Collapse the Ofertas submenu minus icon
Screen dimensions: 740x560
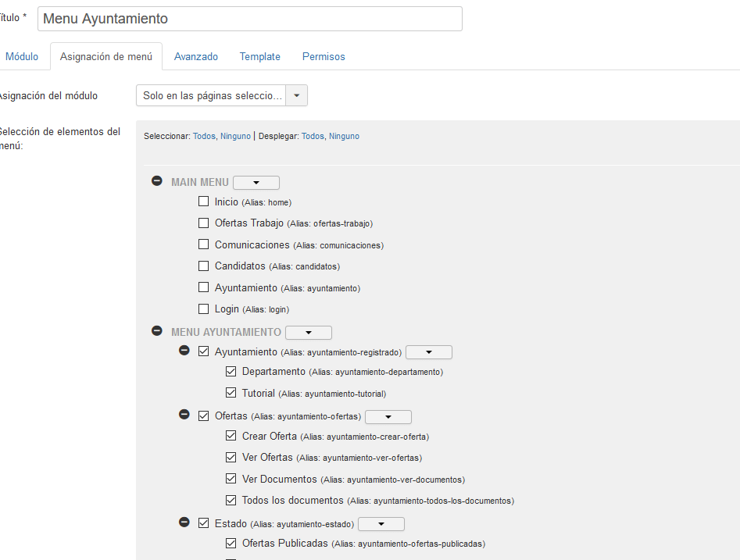(184, 415)
